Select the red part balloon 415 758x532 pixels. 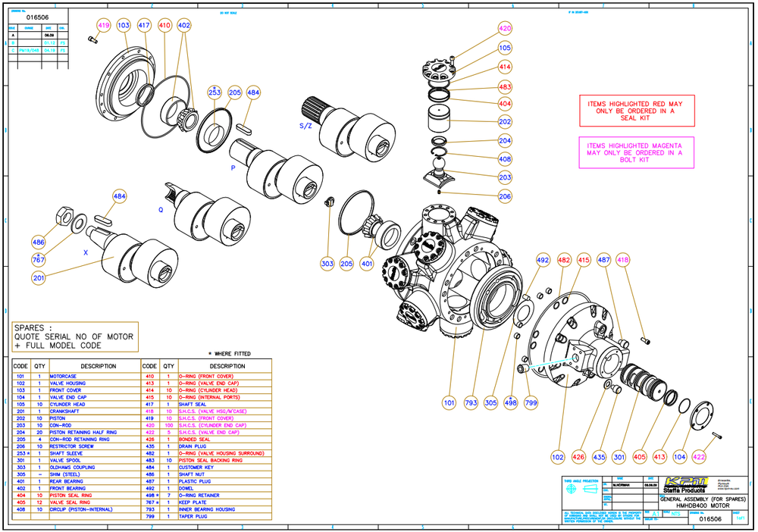[x=584, y=260]
